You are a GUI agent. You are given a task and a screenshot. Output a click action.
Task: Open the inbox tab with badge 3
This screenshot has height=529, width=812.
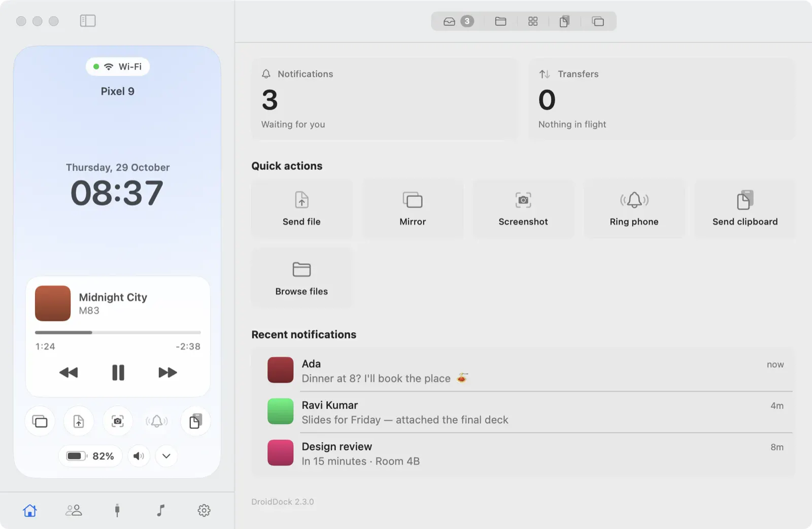pos(458,21)
